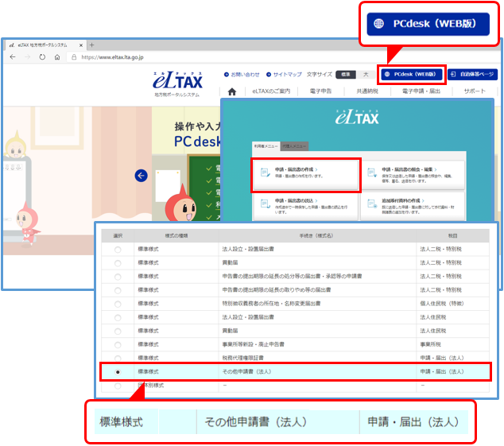Click the house icon in the site navigation
Viewport: 504px width, 446px height.
(232, 91)
